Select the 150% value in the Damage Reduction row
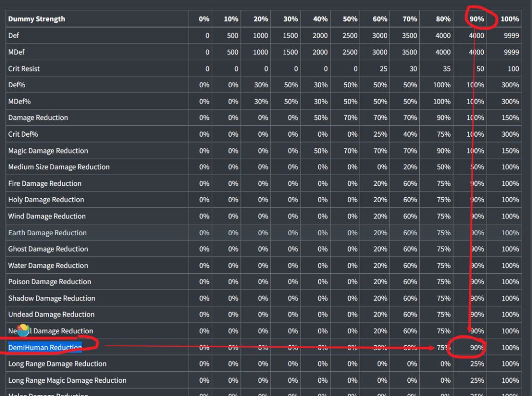 point(510,117)
